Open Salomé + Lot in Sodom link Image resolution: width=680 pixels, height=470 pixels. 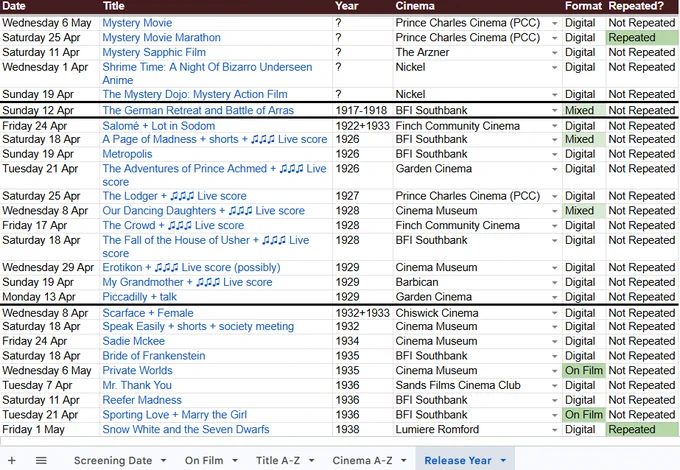coord(159,126)
